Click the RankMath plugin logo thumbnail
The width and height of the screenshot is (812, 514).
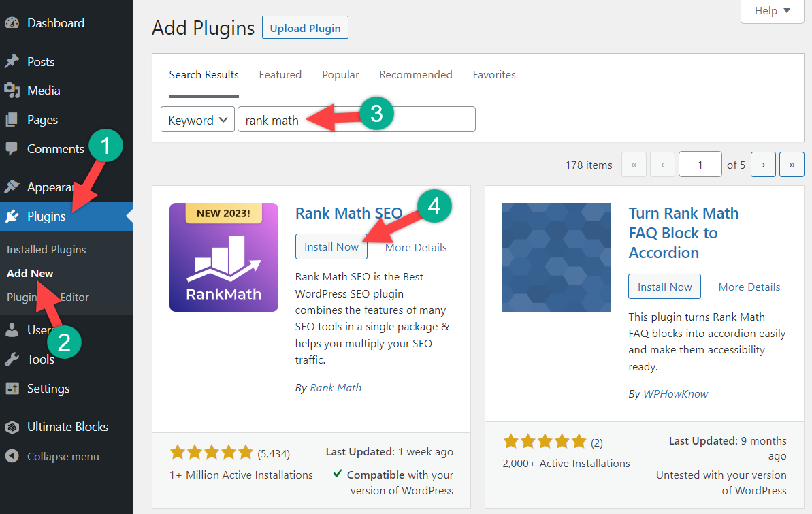click(x=224, y=257)
